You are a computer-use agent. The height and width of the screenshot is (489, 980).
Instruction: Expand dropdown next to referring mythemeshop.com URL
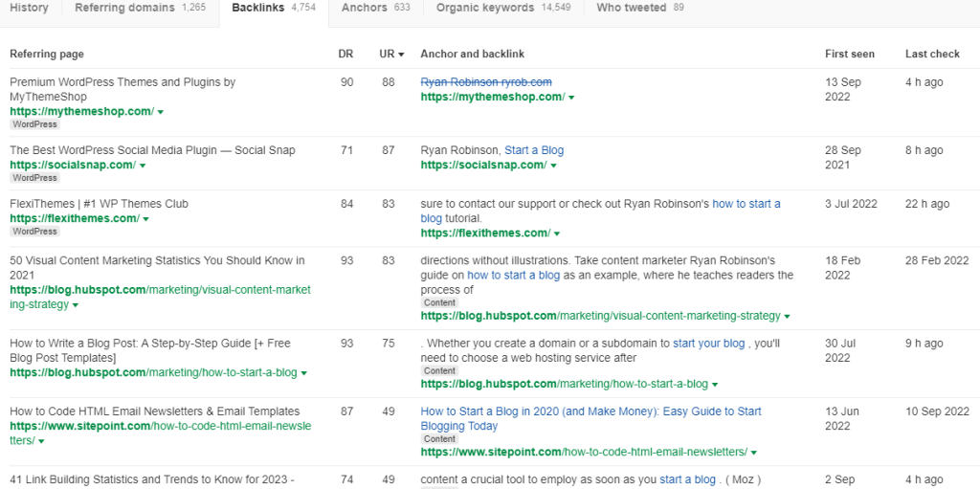pyautogui.click(x=161, y=112)
